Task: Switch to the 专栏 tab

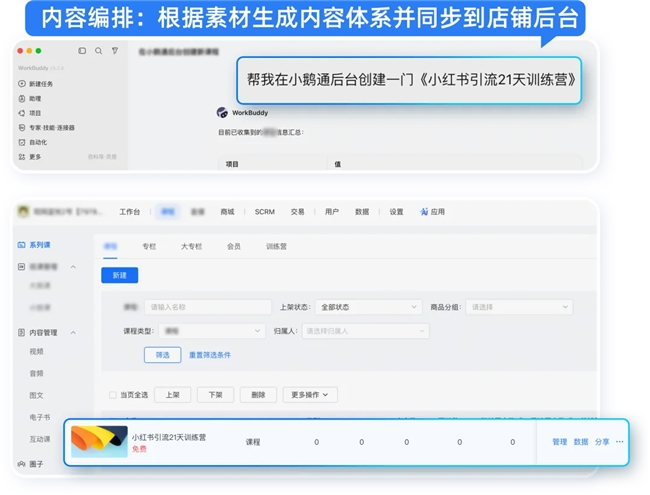Action: click(x=149, y=246)
